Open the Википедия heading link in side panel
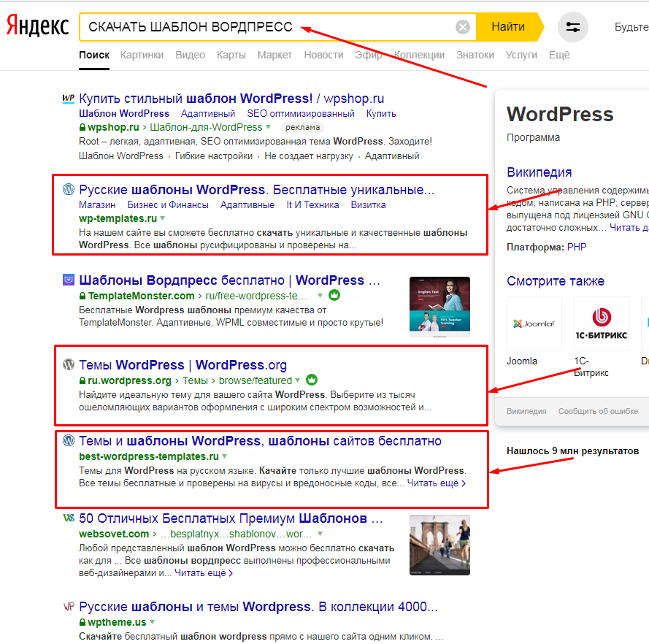649x644 pixels. [x=539, y=172]
